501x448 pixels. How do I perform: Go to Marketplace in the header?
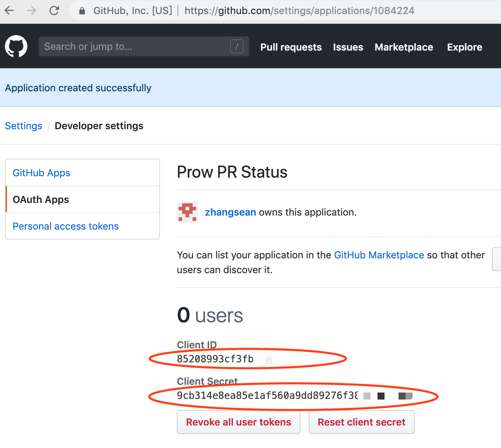(x=404, y=47)
